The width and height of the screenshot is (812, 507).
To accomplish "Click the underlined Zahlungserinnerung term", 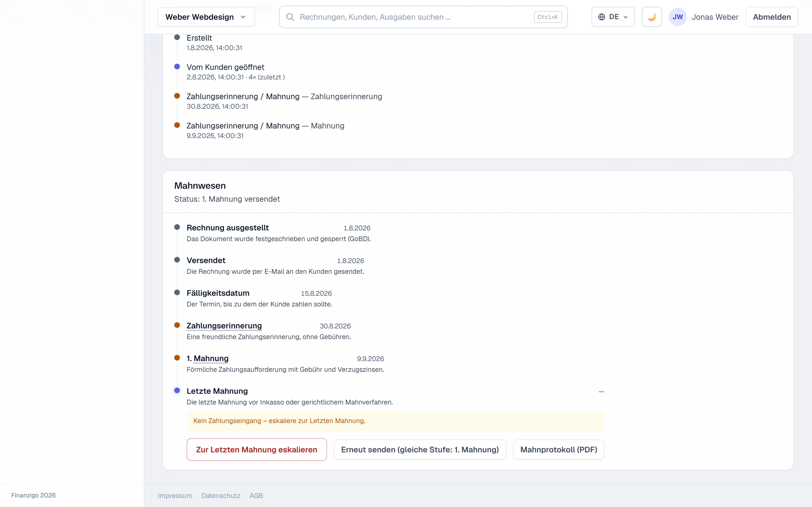I will coord(224,326).
